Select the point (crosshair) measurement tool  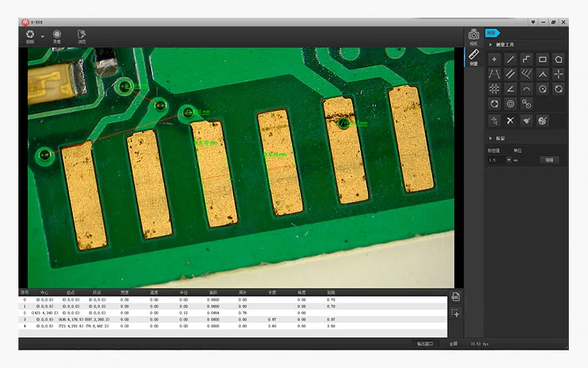point(494,59)
